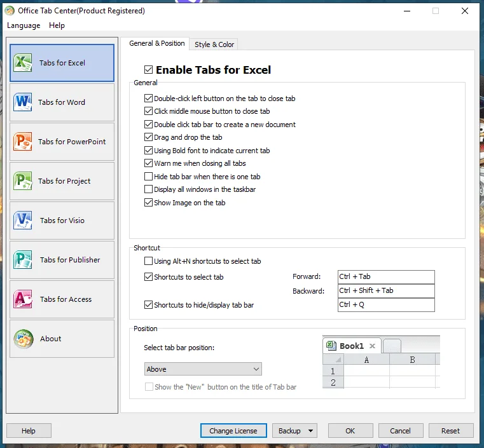Toggle Drag and drop the tab
This screenshot has height=448, width=484.
pos(148,137)
